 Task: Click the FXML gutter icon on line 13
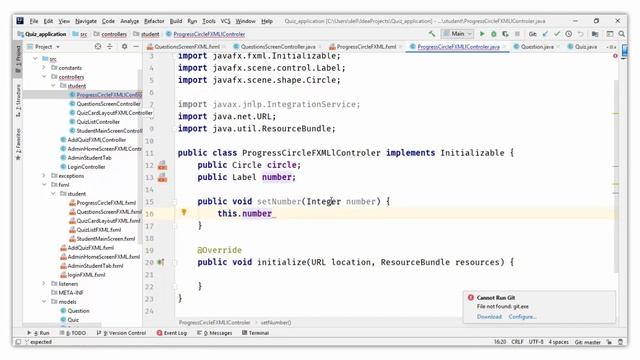pyautogui.click(x=162, y=178)
